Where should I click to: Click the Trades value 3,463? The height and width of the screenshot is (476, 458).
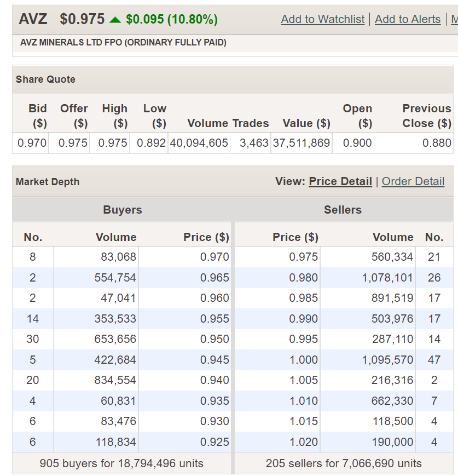tap(254, 143)
